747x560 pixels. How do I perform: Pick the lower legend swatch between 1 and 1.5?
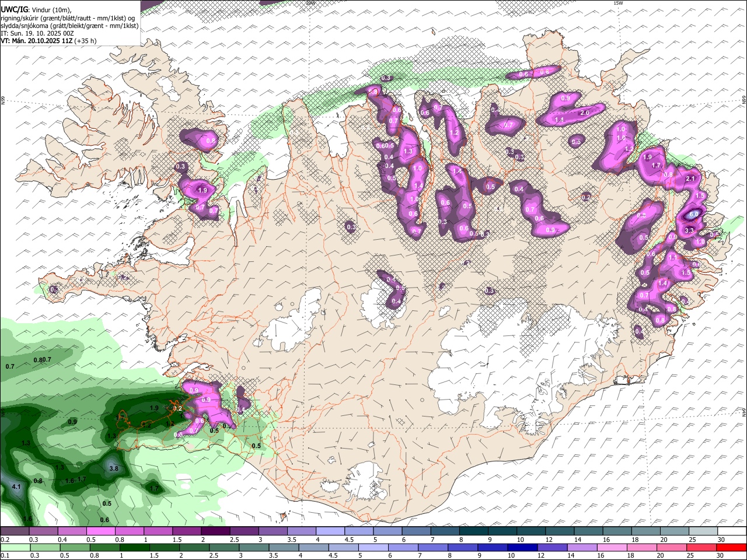coord(134,547)
